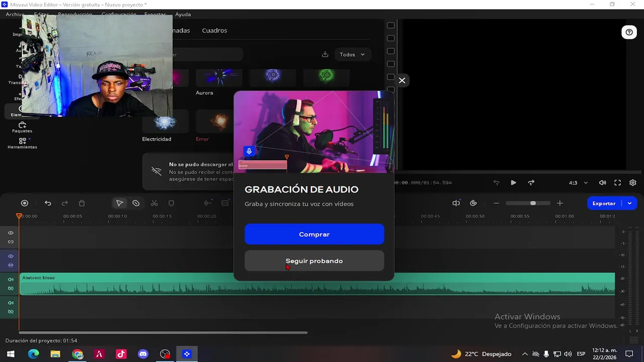Open the Herramientas sidebar section
Image resolution: width=644 pixels, height=362 pixels.
22,143
